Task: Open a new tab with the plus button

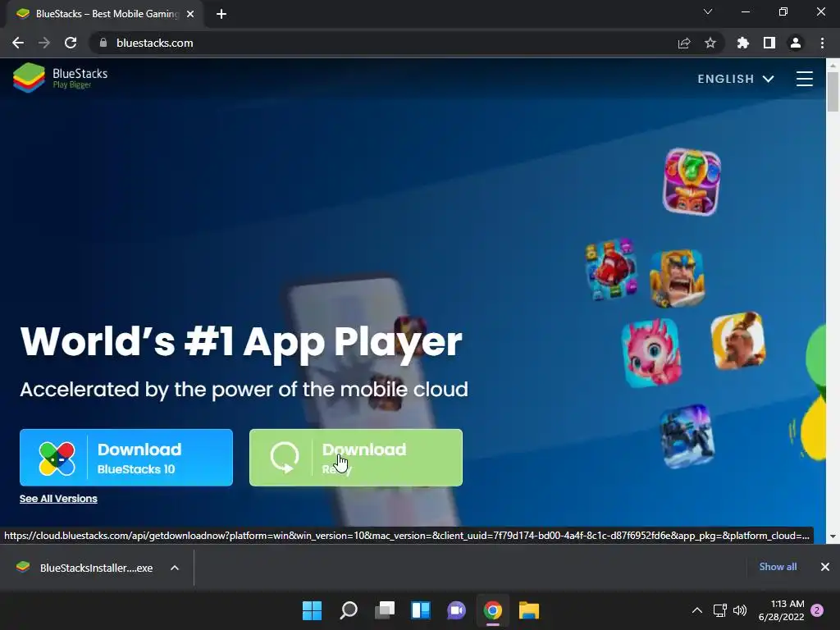Action: pos(221,14)
